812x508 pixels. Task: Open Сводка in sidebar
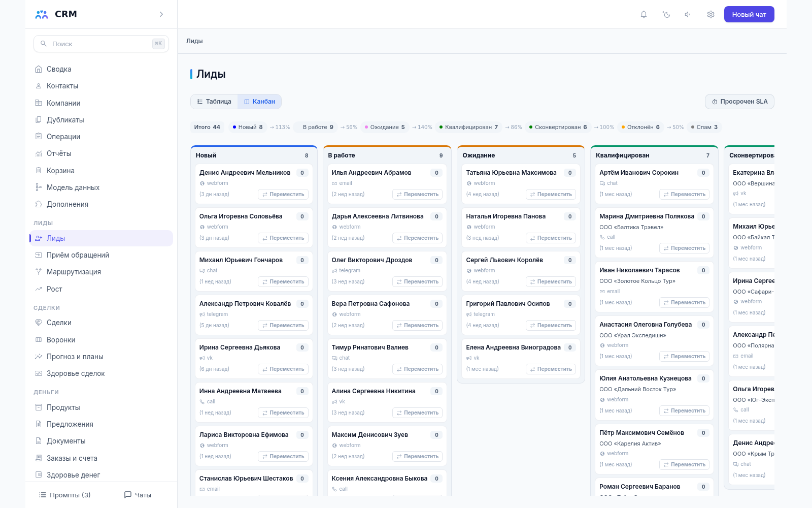click(101, 69)
